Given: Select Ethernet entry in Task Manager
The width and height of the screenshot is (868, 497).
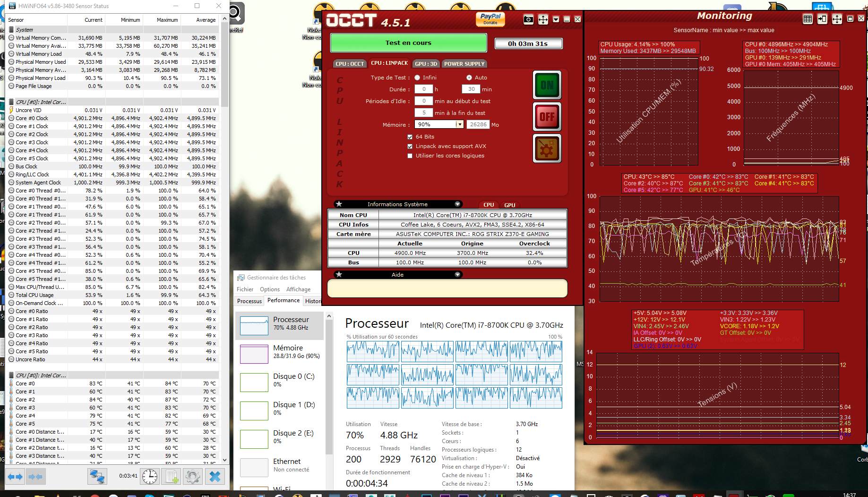Looking at the screenshot, I should pos(280,467).
